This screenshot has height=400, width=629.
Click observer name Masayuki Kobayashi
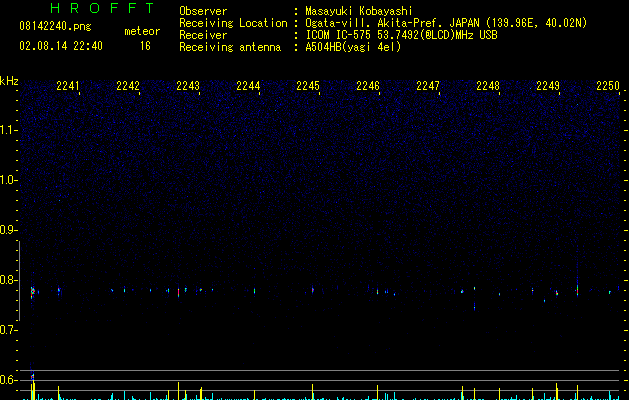click(359, 11)
